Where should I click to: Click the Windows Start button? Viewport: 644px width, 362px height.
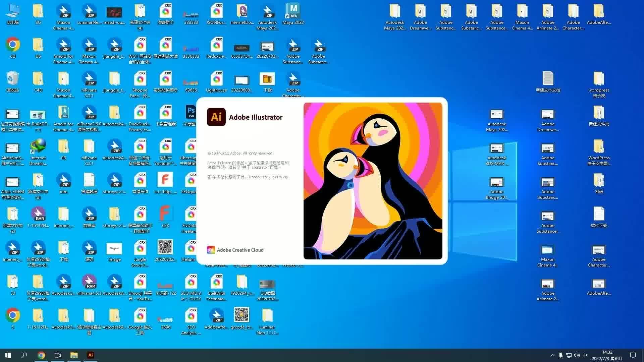click(x=8, y=355)
